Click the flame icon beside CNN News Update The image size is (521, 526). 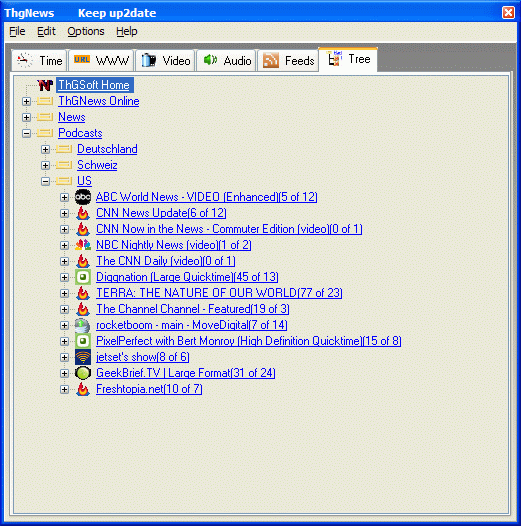[x=83, y=213]
